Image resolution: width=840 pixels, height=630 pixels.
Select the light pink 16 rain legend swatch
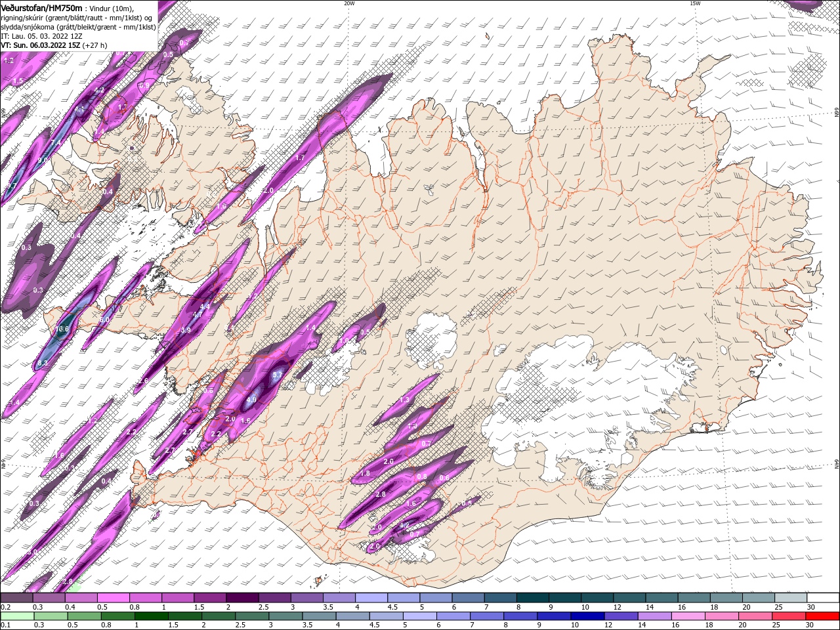point(687,616)
